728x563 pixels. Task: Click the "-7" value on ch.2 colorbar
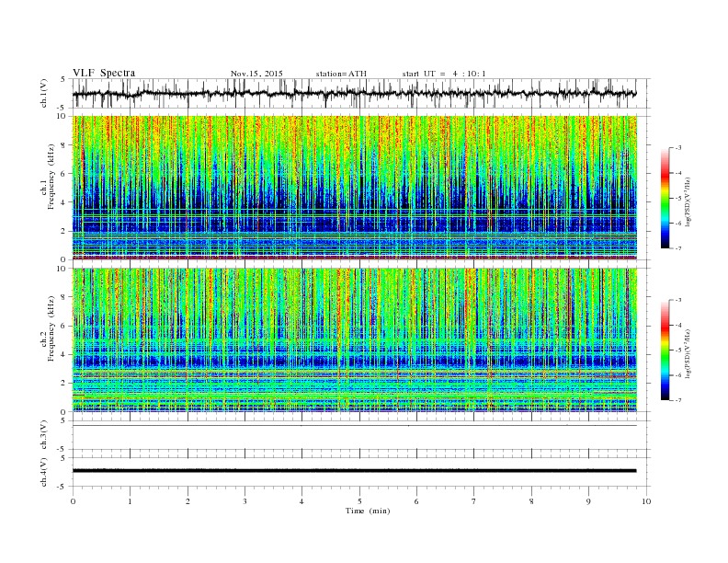(x=678, y=400)
